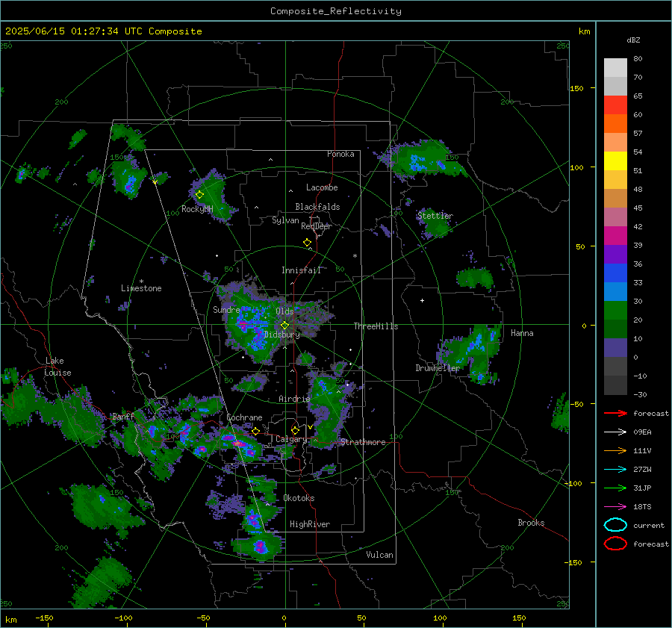Click the dBZ heading above color scale
The height and width of the screenshot is (628, 672).
coord(633,40)
